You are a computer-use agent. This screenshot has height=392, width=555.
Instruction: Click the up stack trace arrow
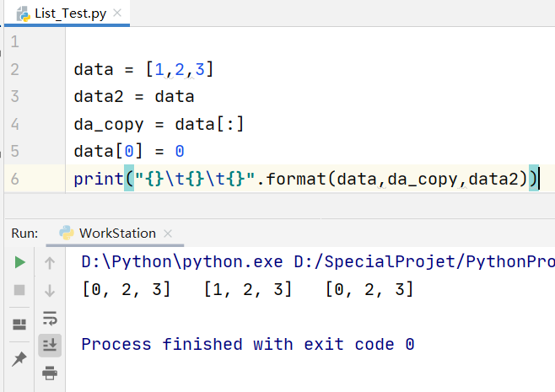point(50,263)
